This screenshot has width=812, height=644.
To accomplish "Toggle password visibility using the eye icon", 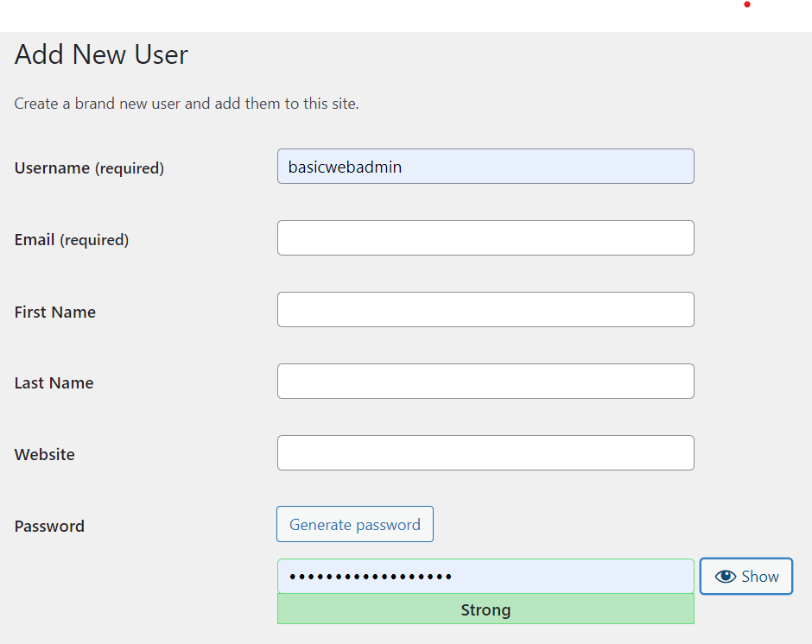I will (x=726, y=576).
